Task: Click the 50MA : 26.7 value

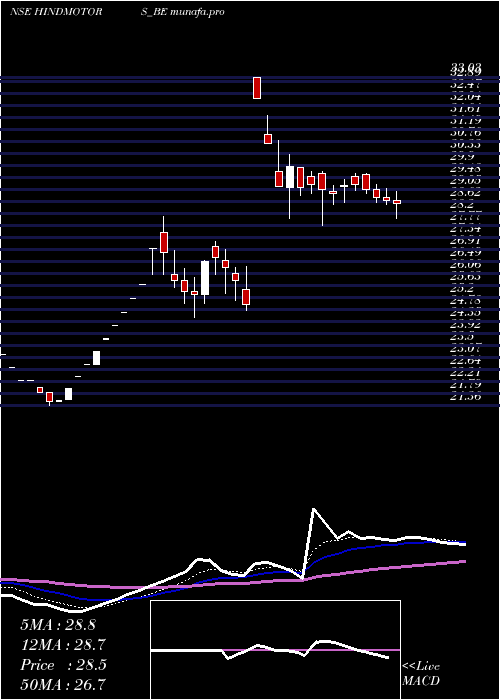Action: tap(63, 683)
